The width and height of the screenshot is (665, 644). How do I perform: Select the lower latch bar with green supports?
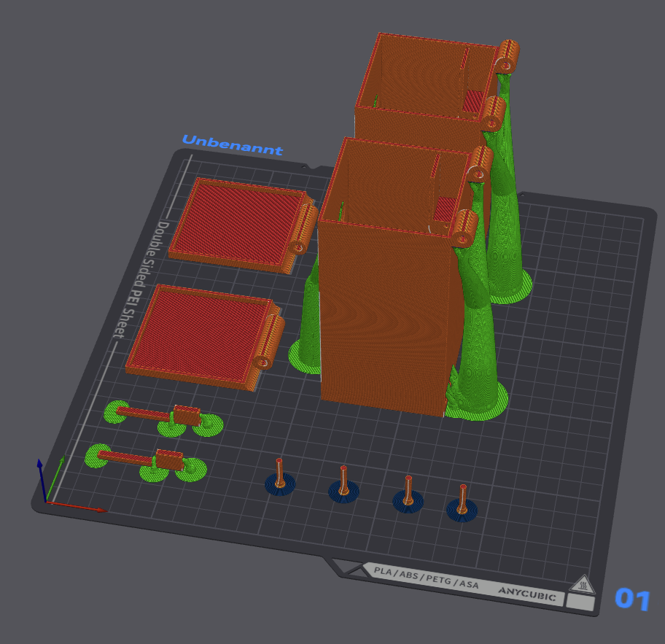point(146,460)
